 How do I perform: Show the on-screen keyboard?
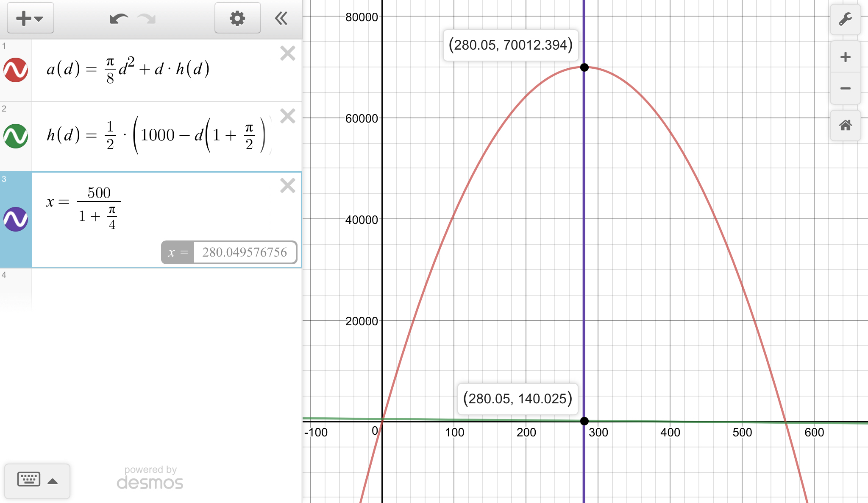[29, 480]
